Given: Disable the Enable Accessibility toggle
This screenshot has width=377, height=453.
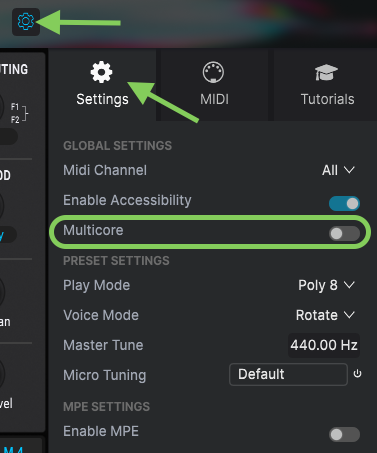Looking at the screenshot, I should click(x=344, y=203).
